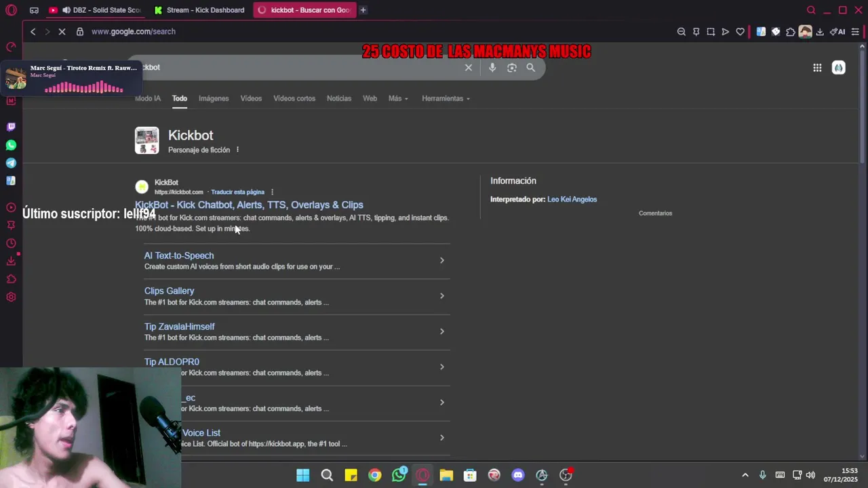The width and height of the screenshot is (868, 488).
Task: Open the Windows Start menu
Action: click(x=303, y=475)
